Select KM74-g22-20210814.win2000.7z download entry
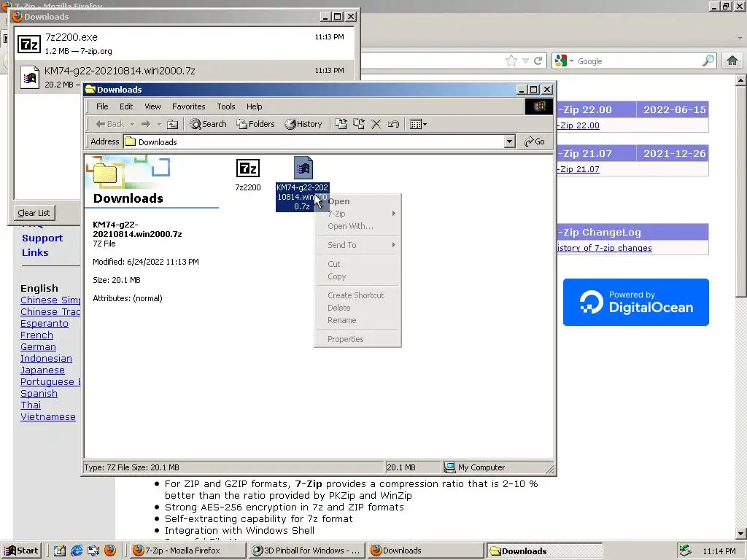The width and height of the screenshot is (747, 560). 185,71
